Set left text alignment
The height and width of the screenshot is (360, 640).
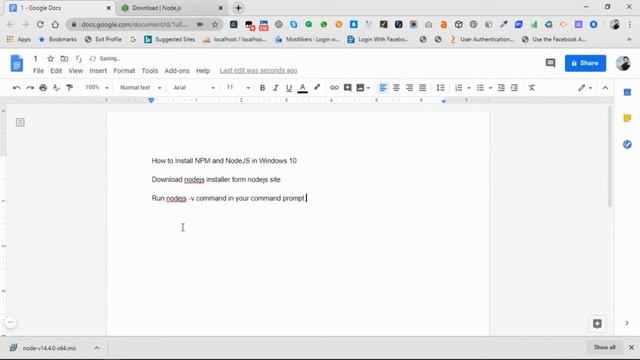[383, 88]
